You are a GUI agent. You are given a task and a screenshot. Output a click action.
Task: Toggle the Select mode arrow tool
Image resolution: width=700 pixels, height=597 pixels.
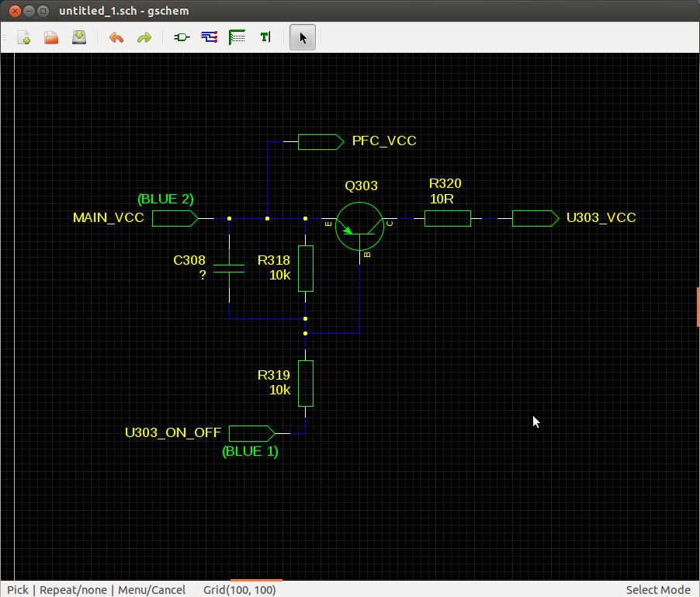(303, 37)
